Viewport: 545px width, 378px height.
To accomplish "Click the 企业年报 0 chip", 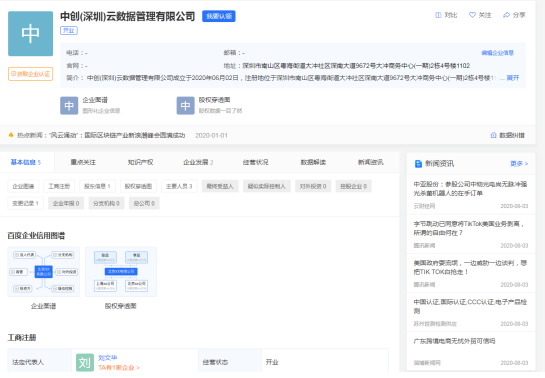I will pos(66,203).
